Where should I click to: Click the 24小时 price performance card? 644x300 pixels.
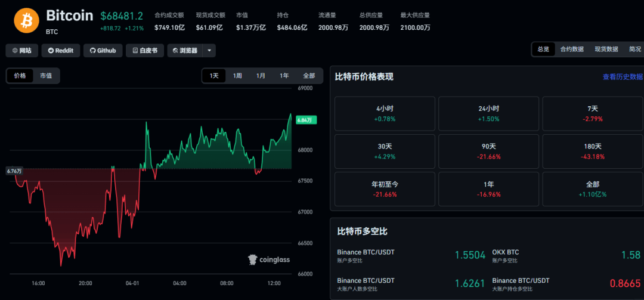coord(488,113)
